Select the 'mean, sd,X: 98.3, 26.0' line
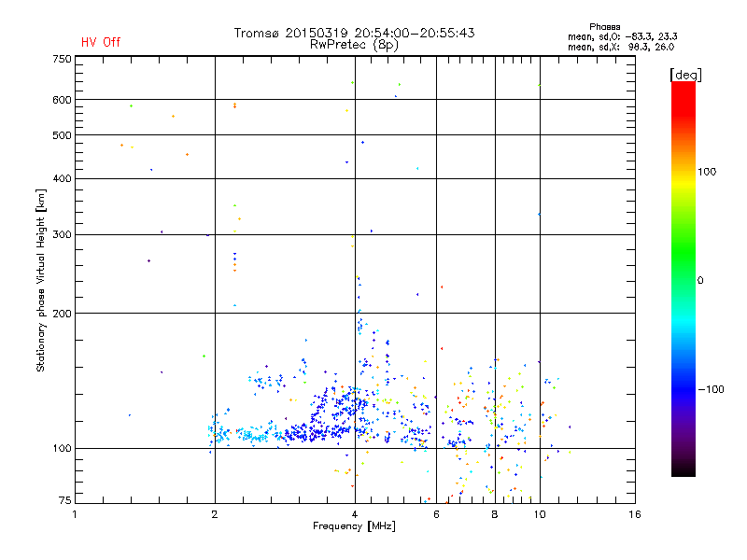 (x=621, y=47)
